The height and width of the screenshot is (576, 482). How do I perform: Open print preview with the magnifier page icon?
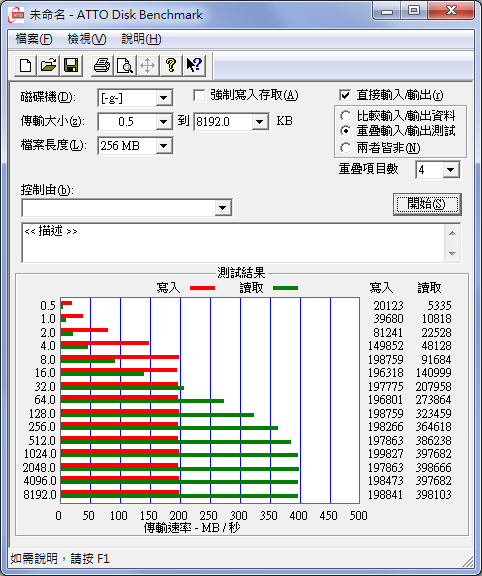(125, 65)
